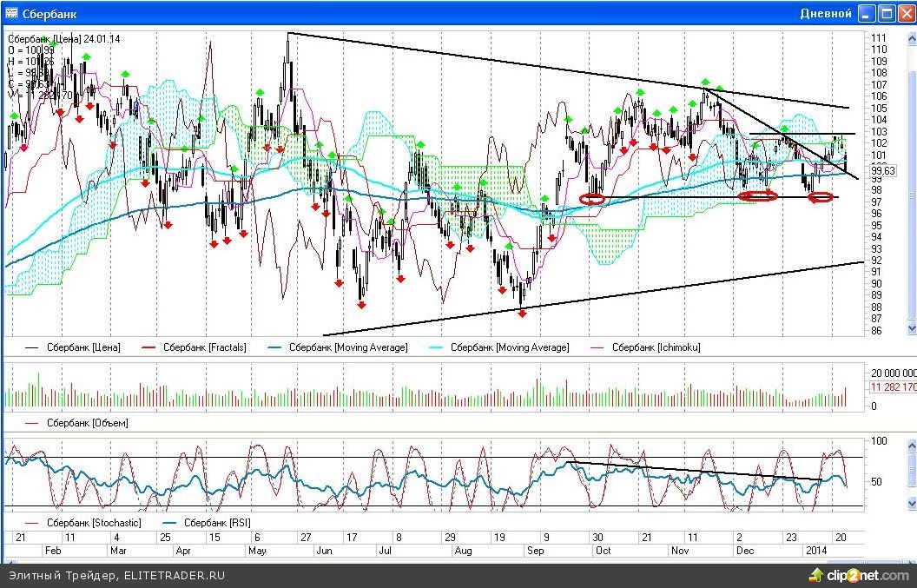Click the up arrow of the Stochastic panel scrollbar
Screen dimensions: 917x588
tap(911, 446)
